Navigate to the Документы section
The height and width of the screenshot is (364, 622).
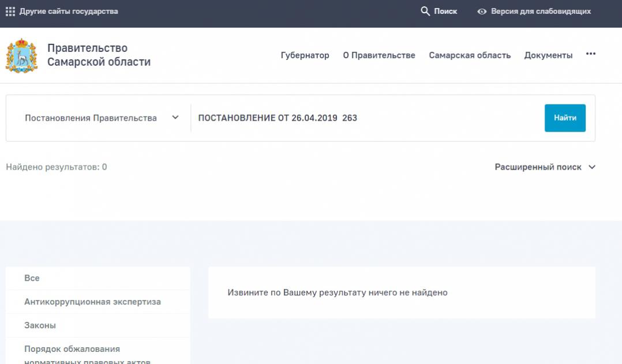click(548, 55)
